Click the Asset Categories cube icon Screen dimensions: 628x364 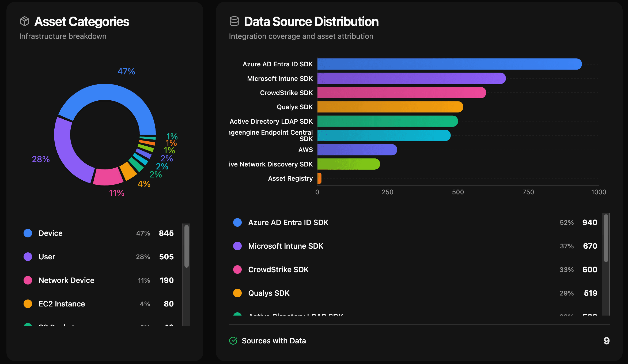(x=25, y=21)
